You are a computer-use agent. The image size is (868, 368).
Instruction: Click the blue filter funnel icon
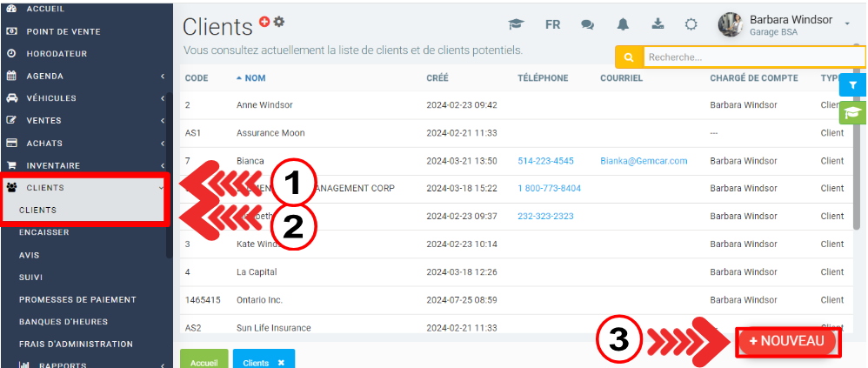click(852, 85)
